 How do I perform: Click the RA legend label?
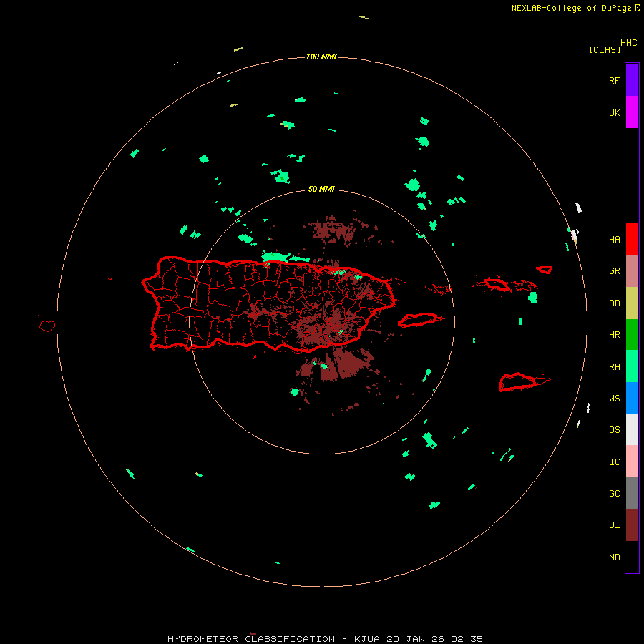coord(614,367)
